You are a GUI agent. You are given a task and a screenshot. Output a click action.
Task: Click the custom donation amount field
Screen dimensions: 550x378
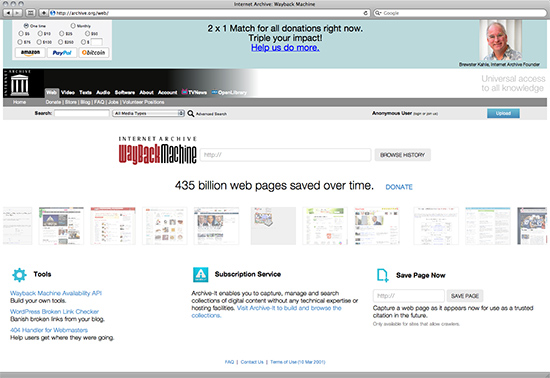[96, 42]
